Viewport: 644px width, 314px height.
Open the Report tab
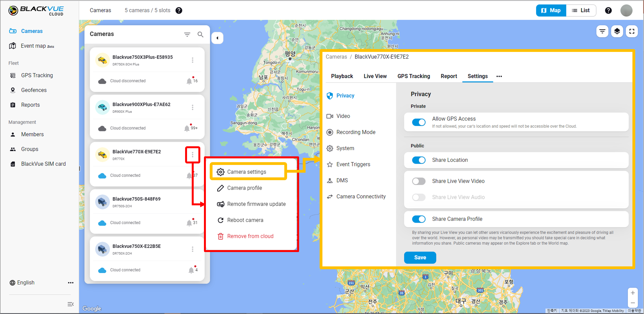[x=449, y=76]
